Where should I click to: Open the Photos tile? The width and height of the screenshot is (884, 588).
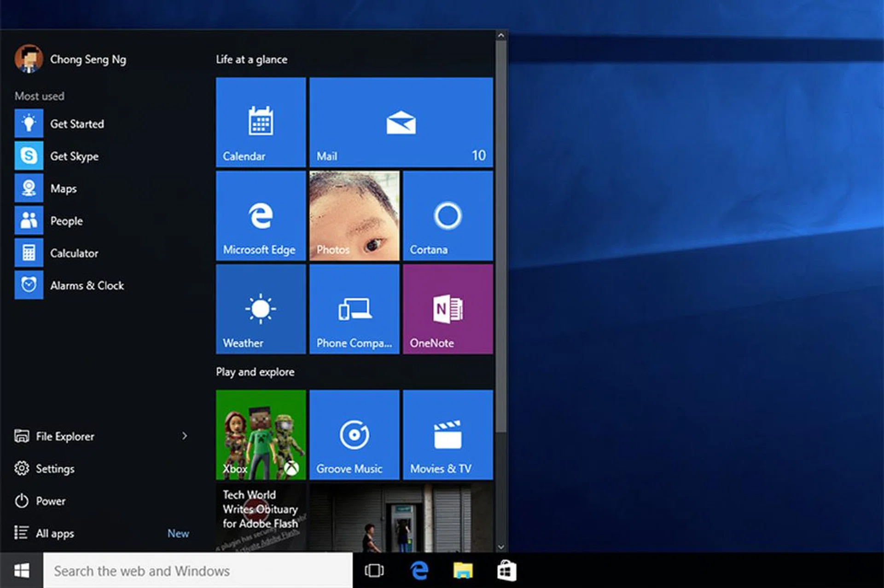[x=354, y=215]
